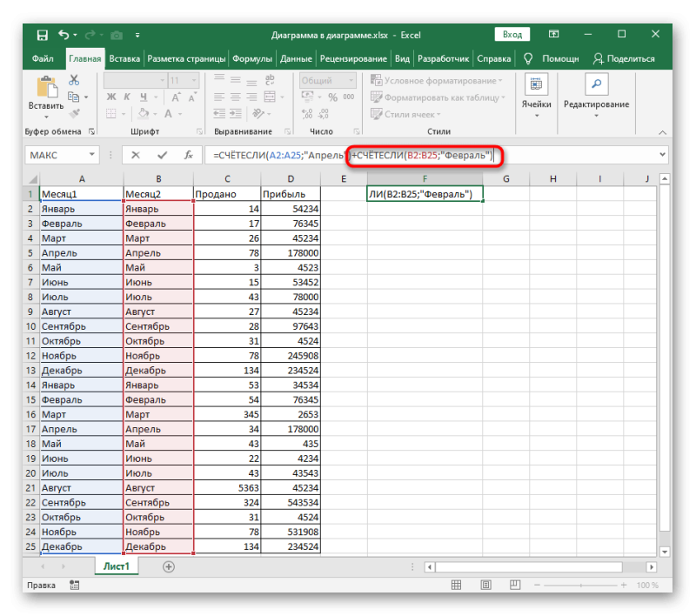The height and width of the screenshot is (616, 696).
Task: Click the Save icon in the title bar
Action: (x=42, y=35)
